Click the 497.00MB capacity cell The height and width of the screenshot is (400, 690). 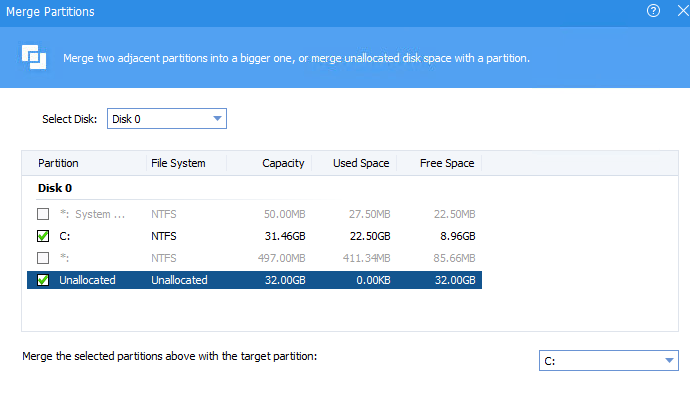pos(281,258)
